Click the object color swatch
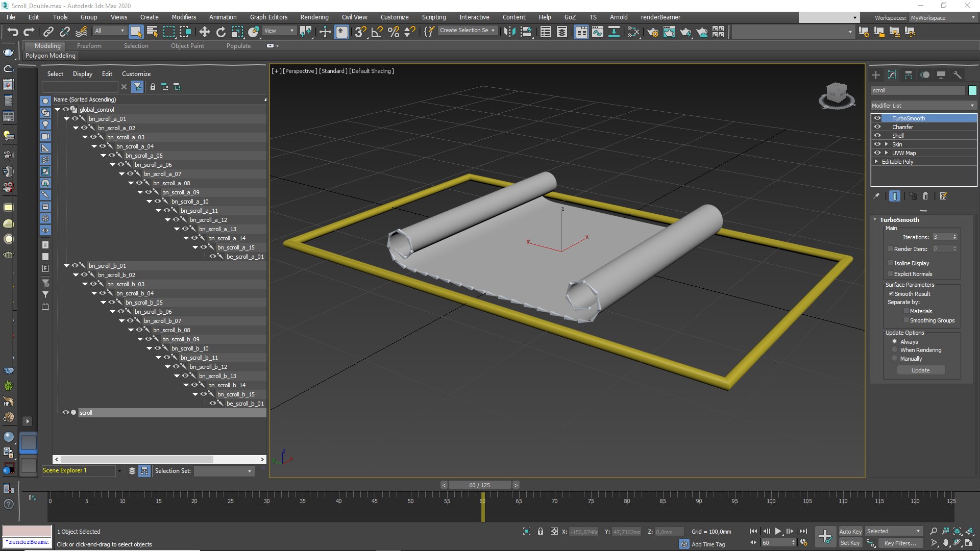 972,90
